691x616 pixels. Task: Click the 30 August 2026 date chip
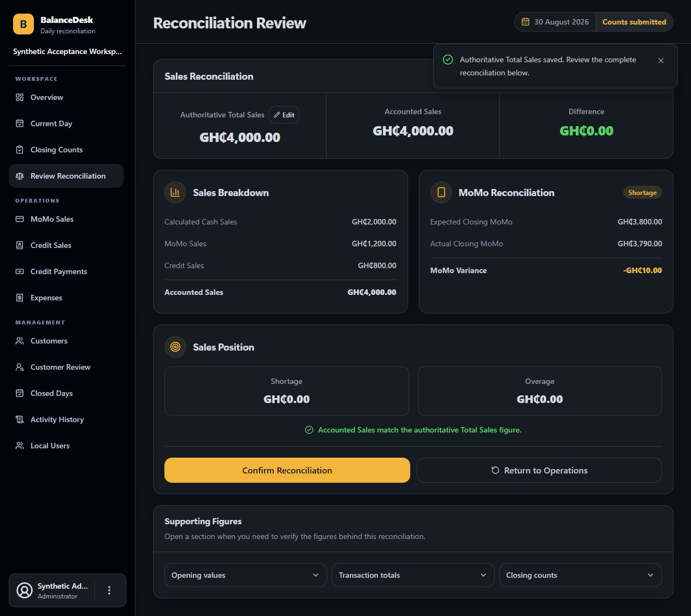click(556, 22)
